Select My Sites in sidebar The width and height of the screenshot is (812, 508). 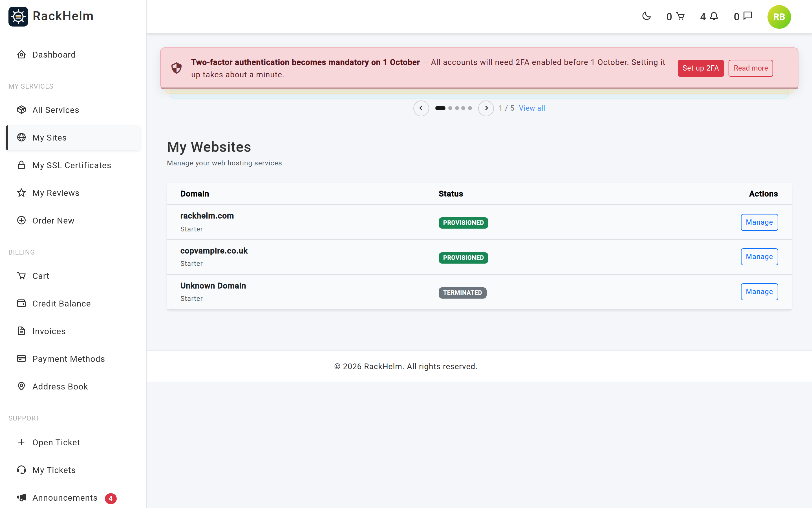(73, 137)
